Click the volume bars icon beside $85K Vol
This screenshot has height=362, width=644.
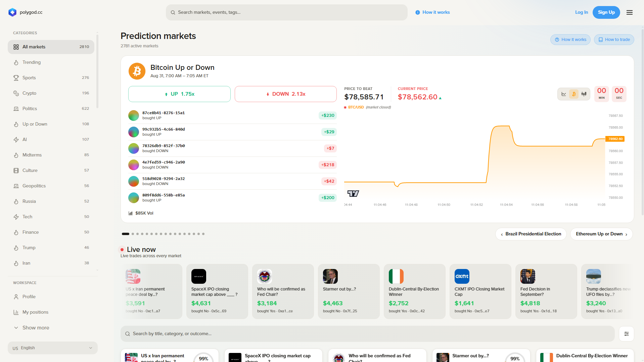(x=131, y=213)
